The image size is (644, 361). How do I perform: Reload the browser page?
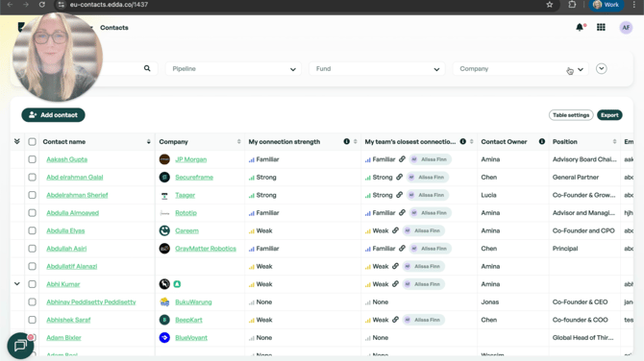42,5
